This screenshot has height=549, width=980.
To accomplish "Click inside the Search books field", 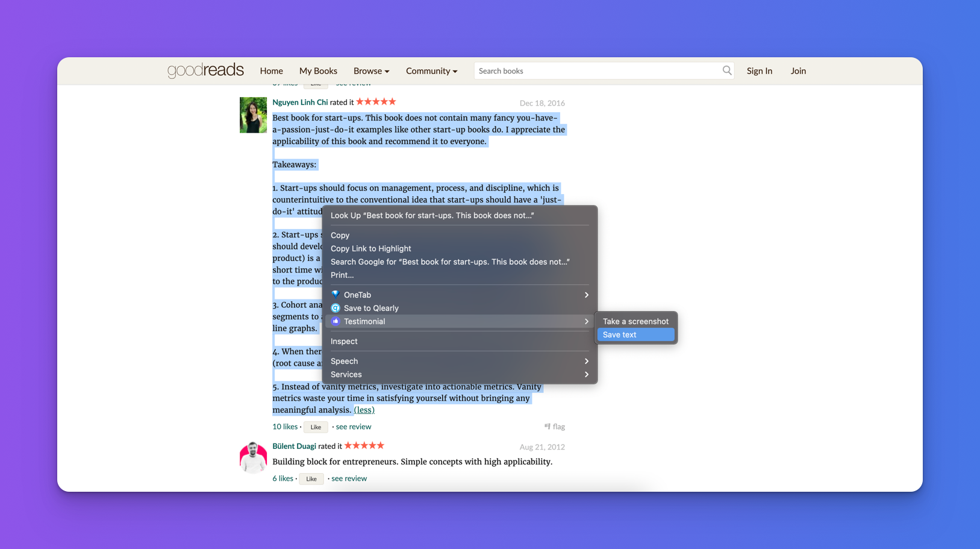I will point(596,71).
